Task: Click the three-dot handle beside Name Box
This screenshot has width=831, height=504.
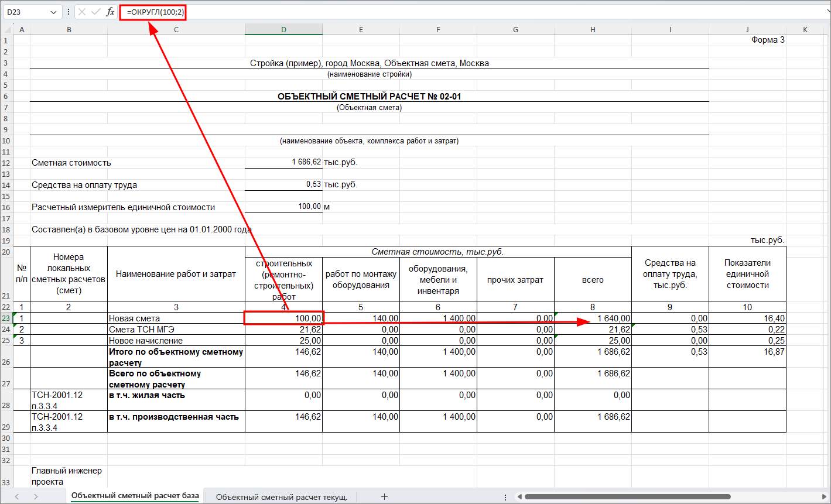Action: point(69,12)
